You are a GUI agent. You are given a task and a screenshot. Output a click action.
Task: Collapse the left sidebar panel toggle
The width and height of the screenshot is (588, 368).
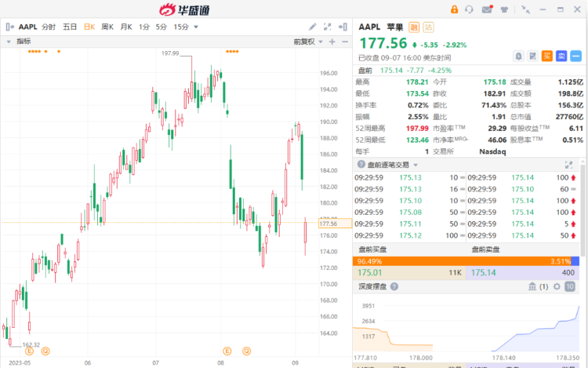[9, 26]
